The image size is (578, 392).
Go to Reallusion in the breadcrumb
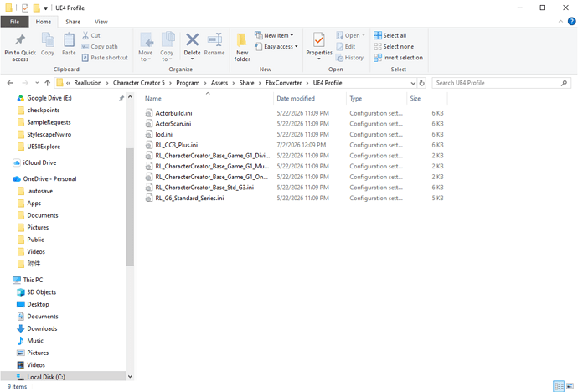point(88,83)
